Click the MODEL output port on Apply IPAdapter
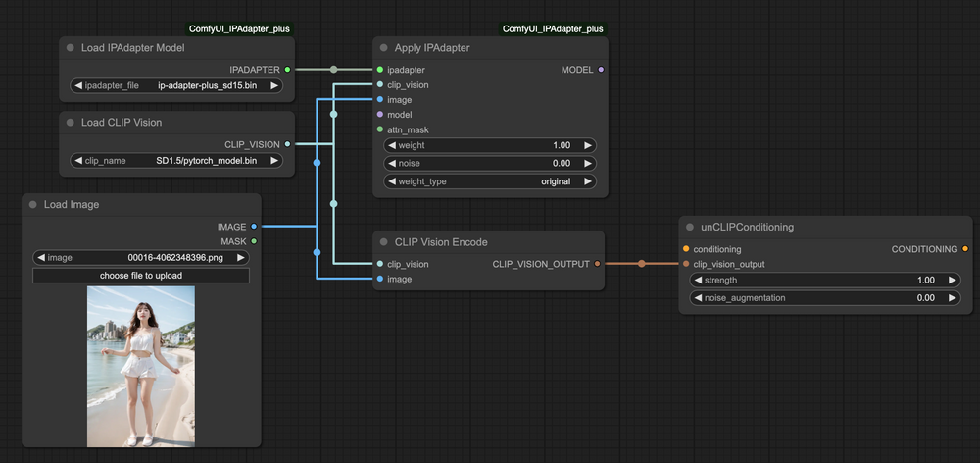Image resolution: width=980 pixels, height=463 pixels. (x=601, y=70)
